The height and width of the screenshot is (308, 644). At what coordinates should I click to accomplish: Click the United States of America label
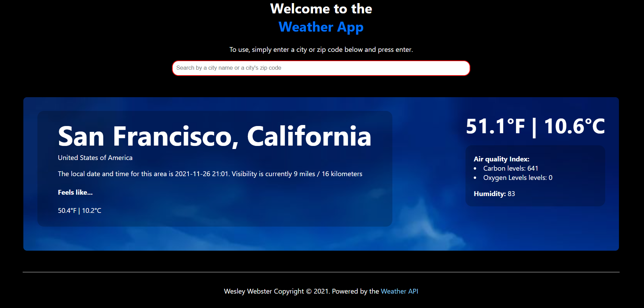pos(95,158)
